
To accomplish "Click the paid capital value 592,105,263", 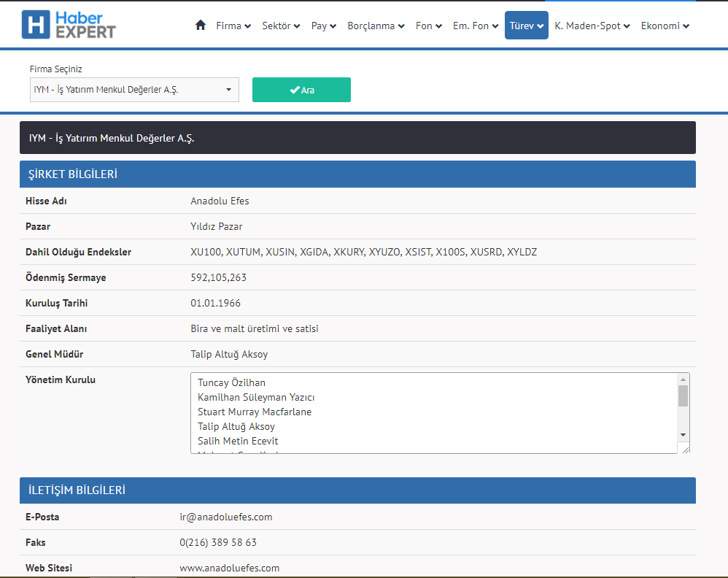I will click(218, 277).
